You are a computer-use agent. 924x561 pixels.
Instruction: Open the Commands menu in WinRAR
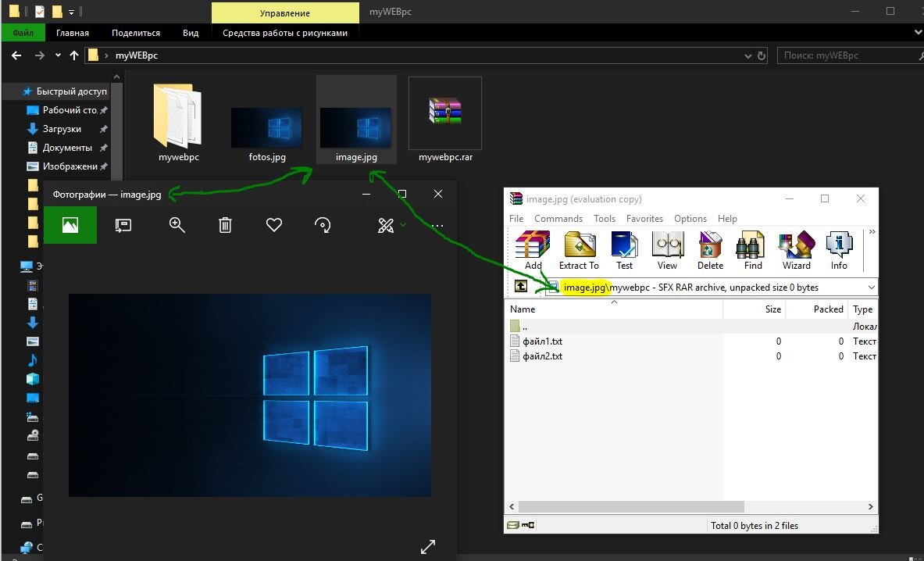(x=558, y=219)
